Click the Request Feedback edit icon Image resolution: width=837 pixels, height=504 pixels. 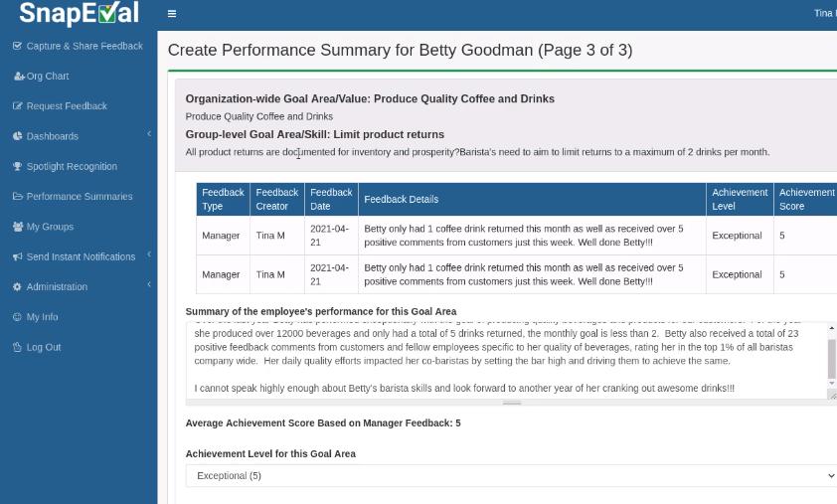[x=17, y=106]
